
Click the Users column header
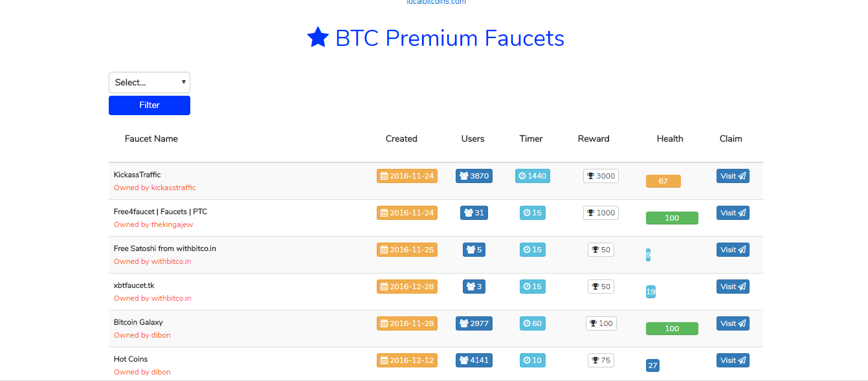pos(473,138)
